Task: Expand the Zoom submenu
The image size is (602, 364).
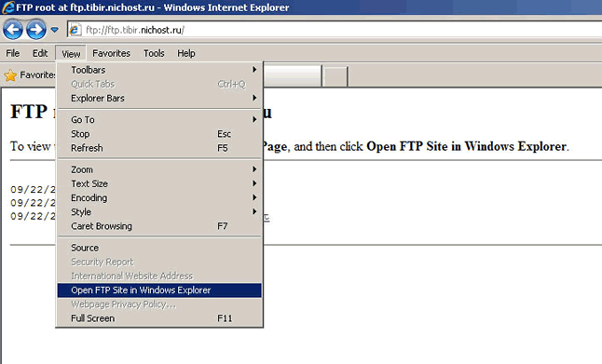Action: 159,169
